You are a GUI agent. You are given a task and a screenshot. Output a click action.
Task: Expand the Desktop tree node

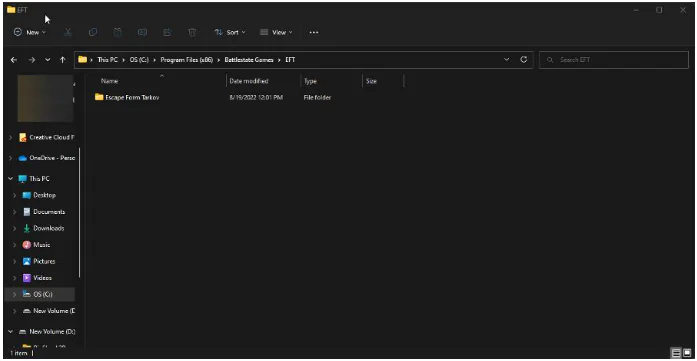15,195
